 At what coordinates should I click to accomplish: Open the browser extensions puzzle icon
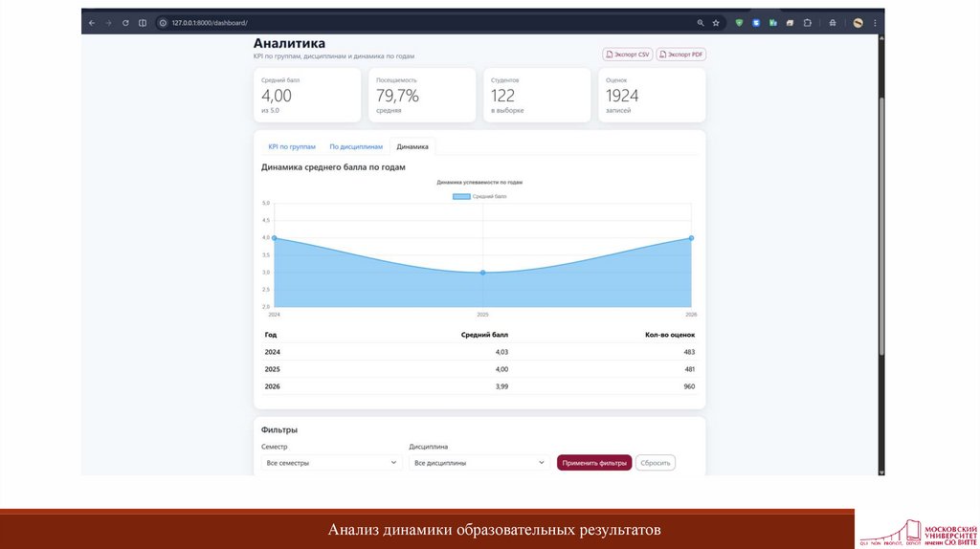click(x=808, y=22)
